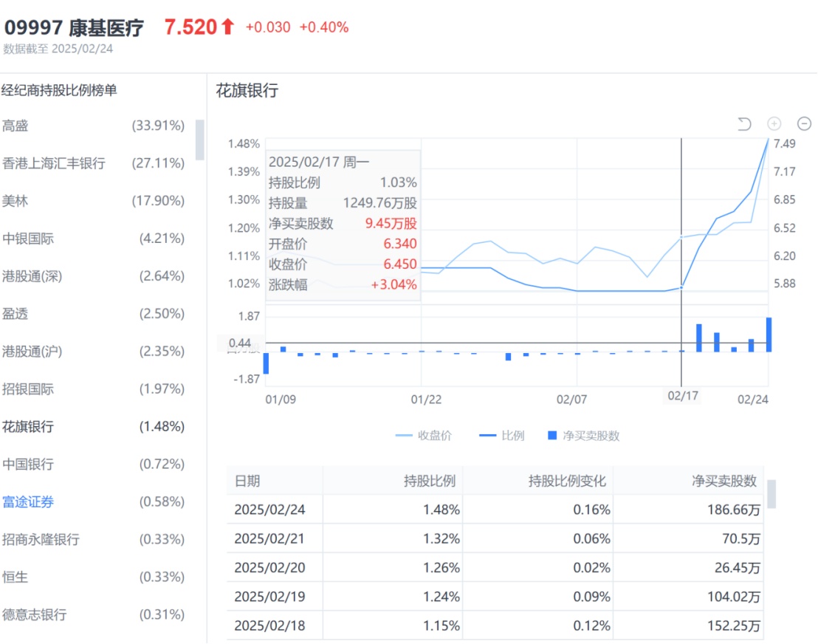The width and height of the screenshot is (818, 644).
Task: Toggle the 收盘价 legend series
Action: [425, 436]
